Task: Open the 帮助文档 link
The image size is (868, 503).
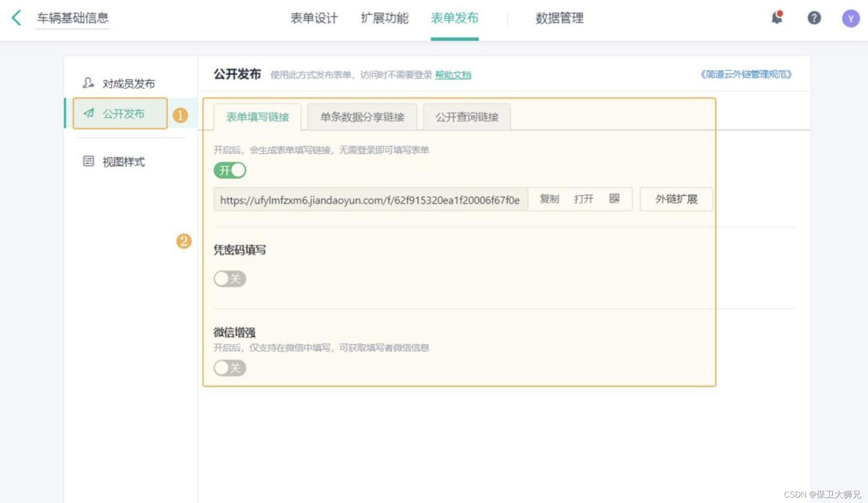Action: (453, 75)
